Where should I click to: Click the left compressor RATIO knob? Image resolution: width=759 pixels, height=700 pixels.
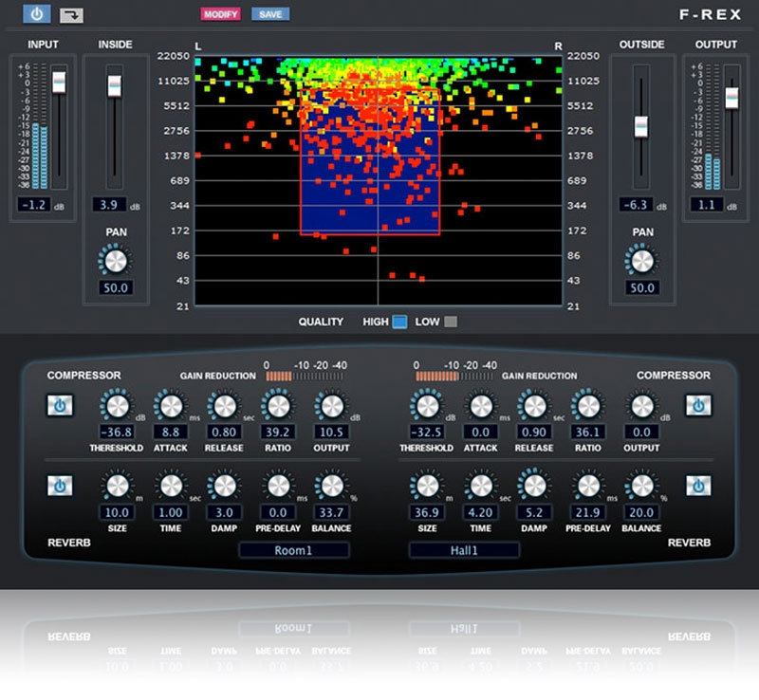pyautogui.click(x=277, y=407)
